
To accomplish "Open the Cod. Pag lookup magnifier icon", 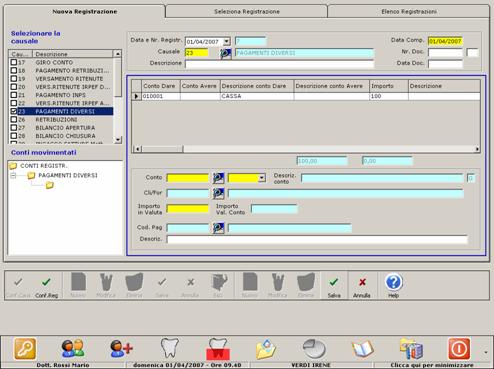I will coord(218,228).
